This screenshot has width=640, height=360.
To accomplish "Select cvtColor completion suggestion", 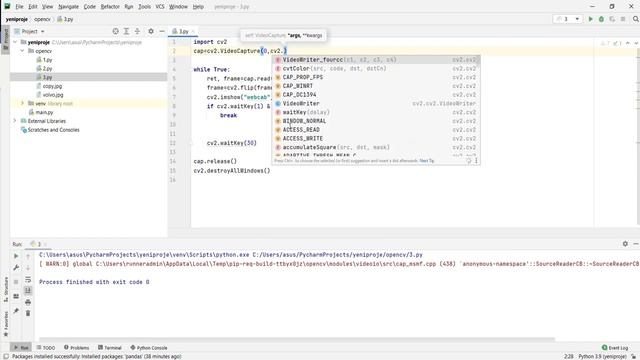I will 376,69.
